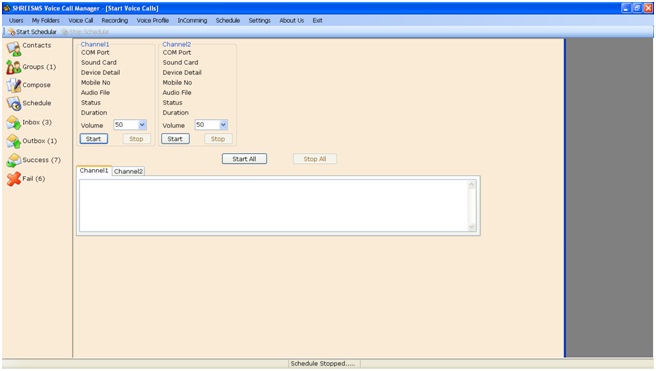Open the Settings menu
This screenshot has height=371, width=656.
coord(259,20)
